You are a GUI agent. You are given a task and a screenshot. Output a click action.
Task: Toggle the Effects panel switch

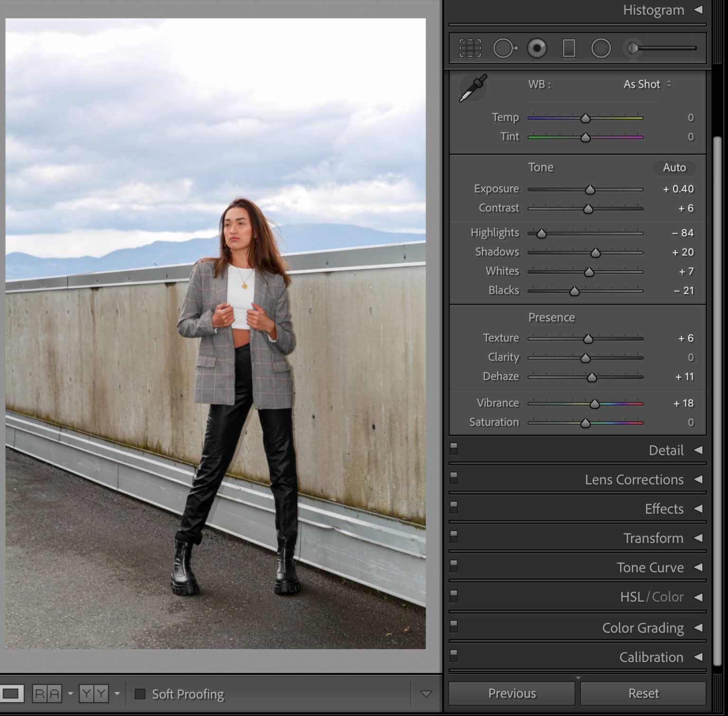[x=454, y=507]
